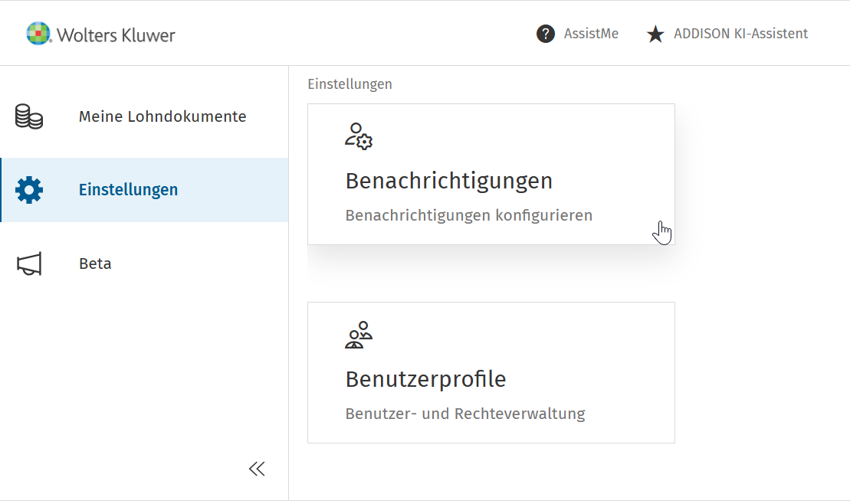Image resolution: width=850 pixels, height=504 pixels.
Task: Click the Wolters Kluwer wordmark text
Action: [116, 35]
